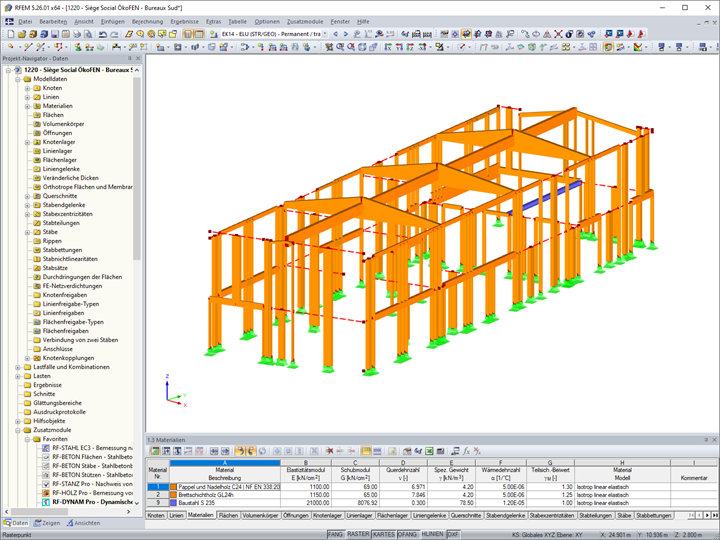Select table column header A

(x=225, y=463)
